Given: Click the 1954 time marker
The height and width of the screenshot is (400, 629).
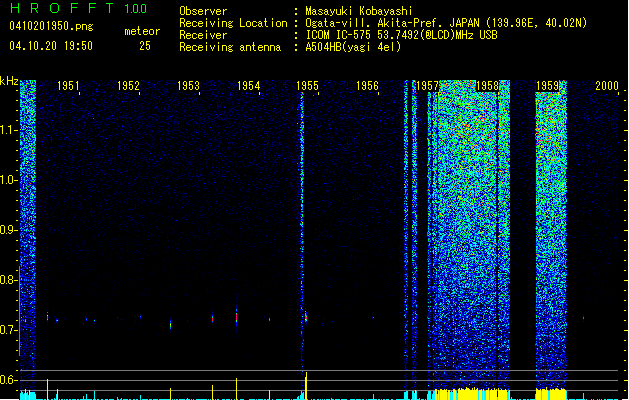Looking at the screenshot, I should (x=248, y=85).
